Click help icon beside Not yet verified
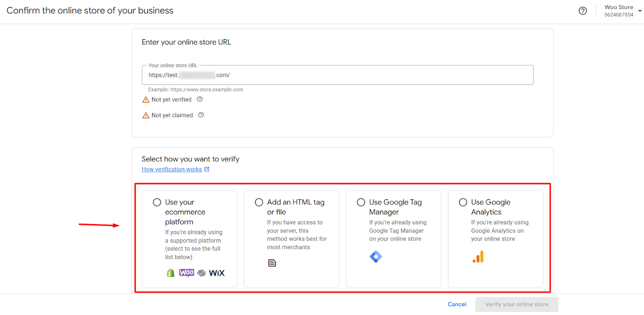The image size is (644, 315). [200, 99]
